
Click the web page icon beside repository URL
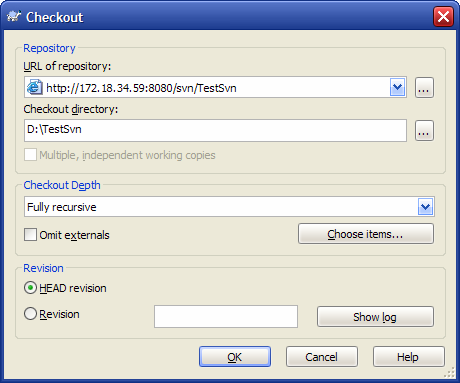pos(35,87)
